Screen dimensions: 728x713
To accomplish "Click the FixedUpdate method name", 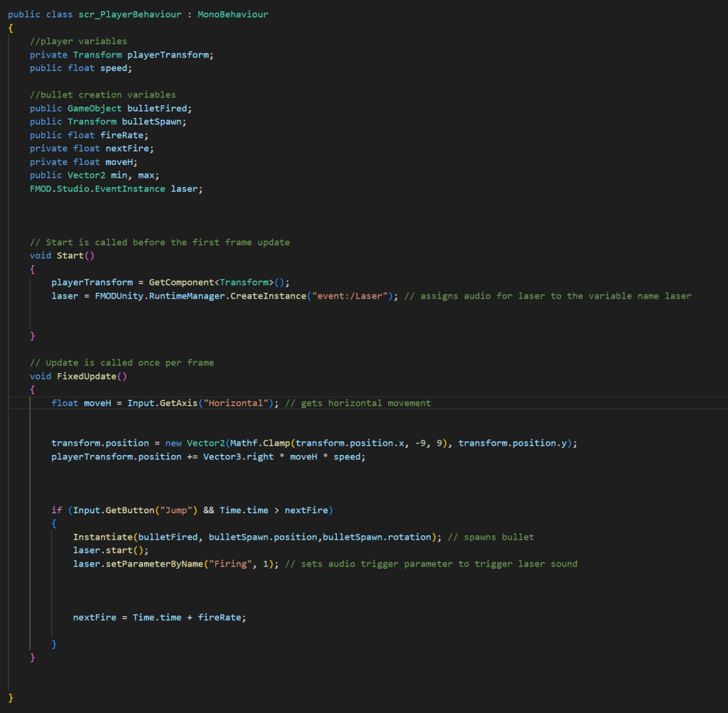I will click(x=84, y=376).
